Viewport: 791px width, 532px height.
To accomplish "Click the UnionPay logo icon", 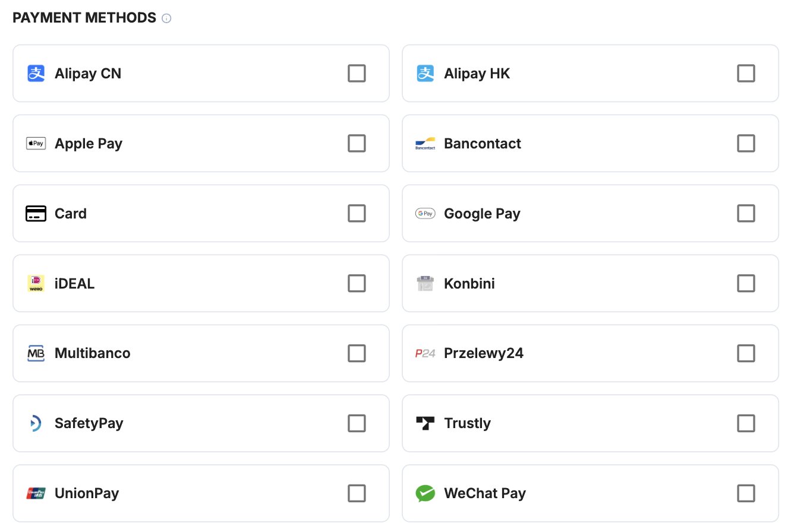I will coord(36,493).
